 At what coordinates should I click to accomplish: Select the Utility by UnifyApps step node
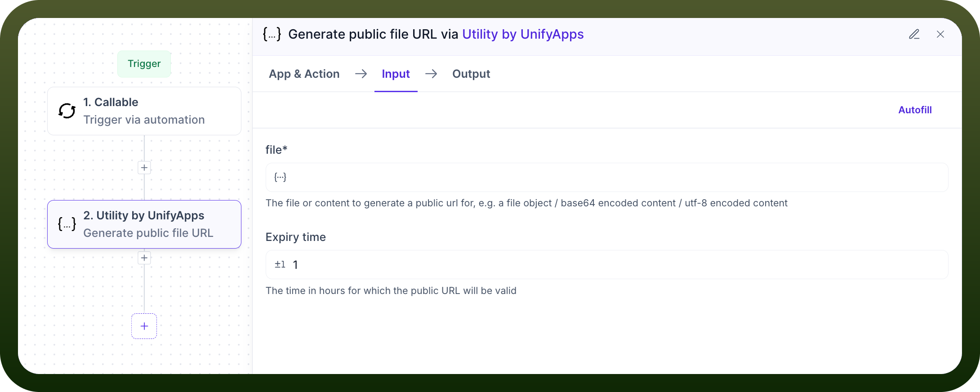(144, 224)
